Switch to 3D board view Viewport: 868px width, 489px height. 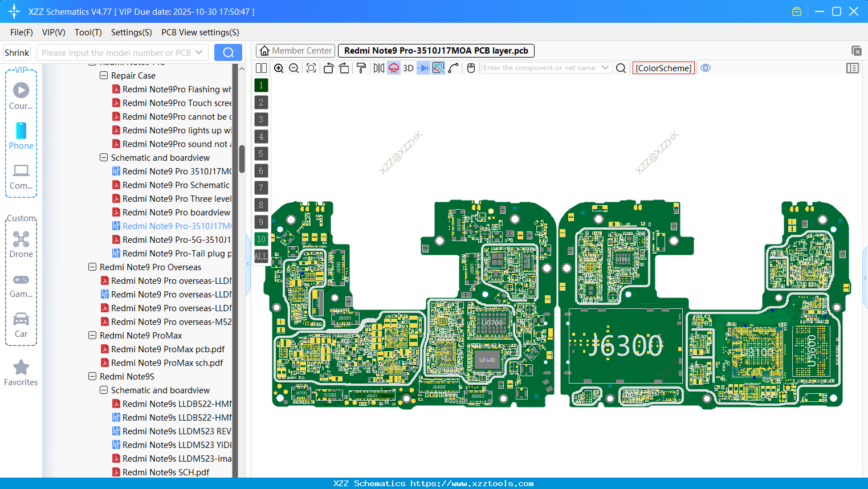pyautogui.click(x=407, y=68)
